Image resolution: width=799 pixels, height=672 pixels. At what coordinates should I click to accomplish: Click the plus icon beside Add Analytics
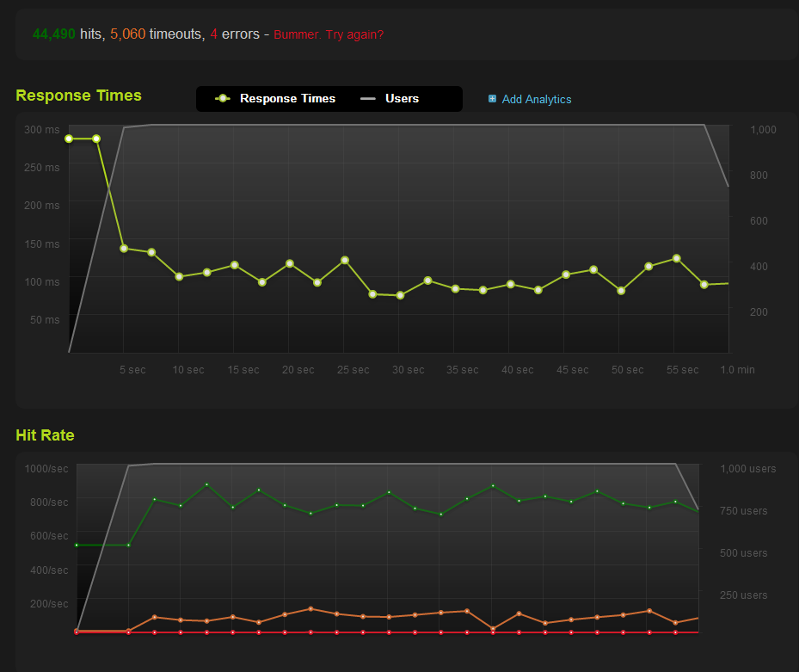tap(492, 99)
